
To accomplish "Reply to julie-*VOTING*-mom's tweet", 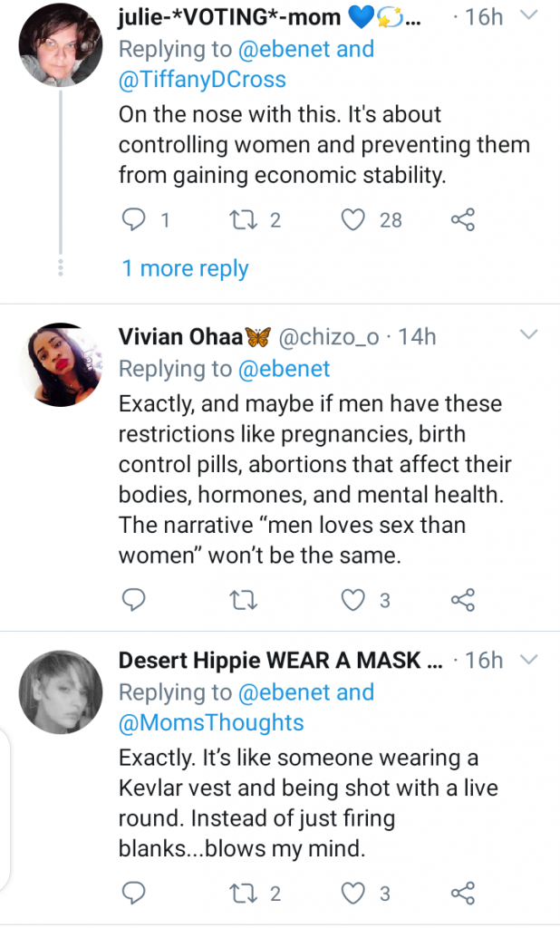I will coord(133,219).
